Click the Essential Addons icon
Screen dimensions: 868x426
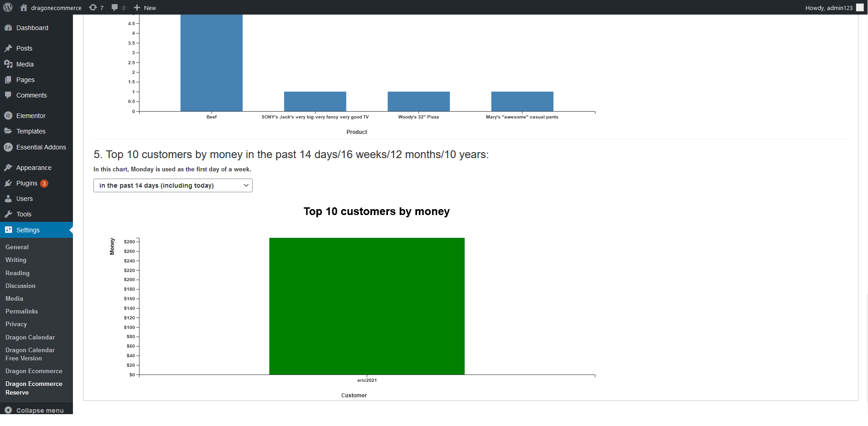(x=8, y=147)
